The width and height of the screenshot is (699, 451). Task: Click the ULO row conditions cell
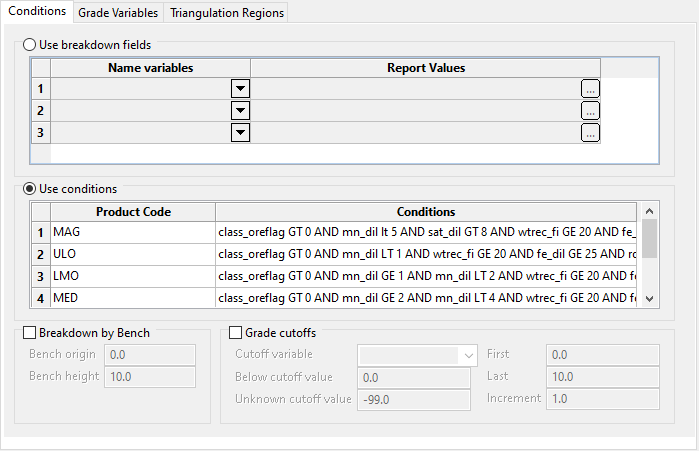[426, 254]
